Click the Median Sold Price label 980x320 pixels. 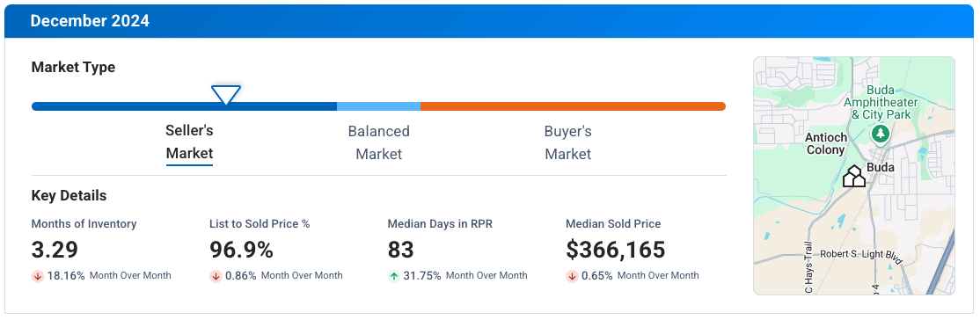pos(613,224)
